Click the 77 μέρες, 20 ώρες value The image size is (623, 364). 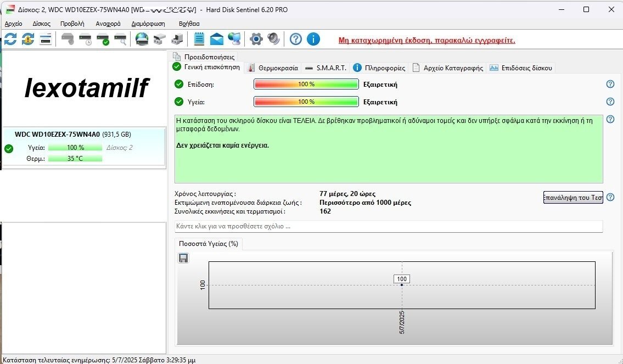[347, 194]
